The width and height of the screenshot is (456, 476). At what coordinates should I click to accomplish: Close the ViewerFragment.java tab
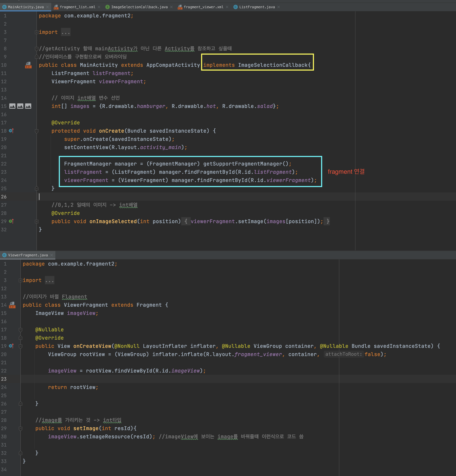coord(51,255)
